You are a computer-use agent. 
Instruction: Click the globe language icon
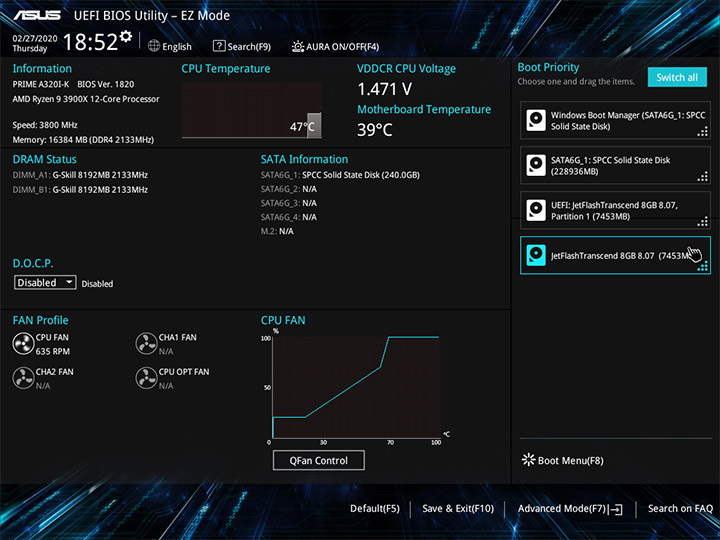[x=154, y=46]
